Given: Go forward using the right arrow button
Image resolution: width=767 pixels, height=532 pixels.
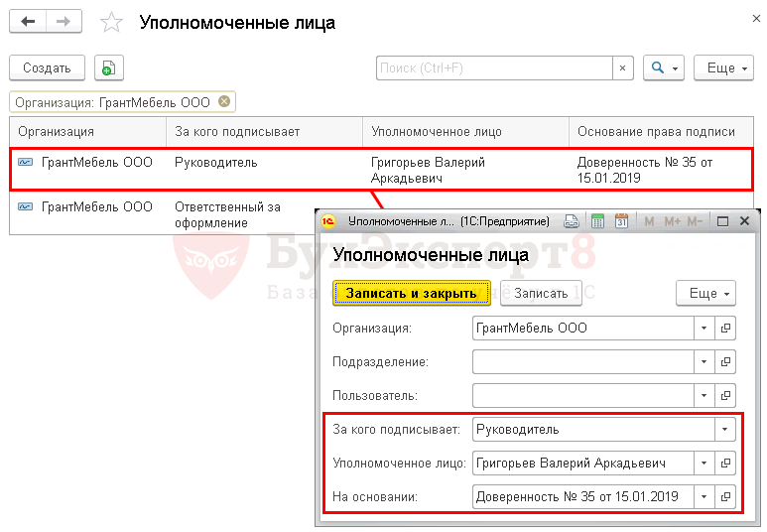Looking at the screenshot, I should click(64, 22).
